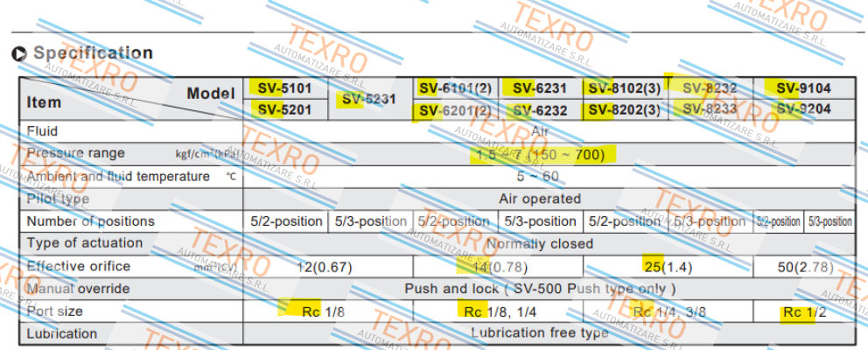Select the Manual override row label
Screen dimensions: 868x350
(x=78, y=289)
